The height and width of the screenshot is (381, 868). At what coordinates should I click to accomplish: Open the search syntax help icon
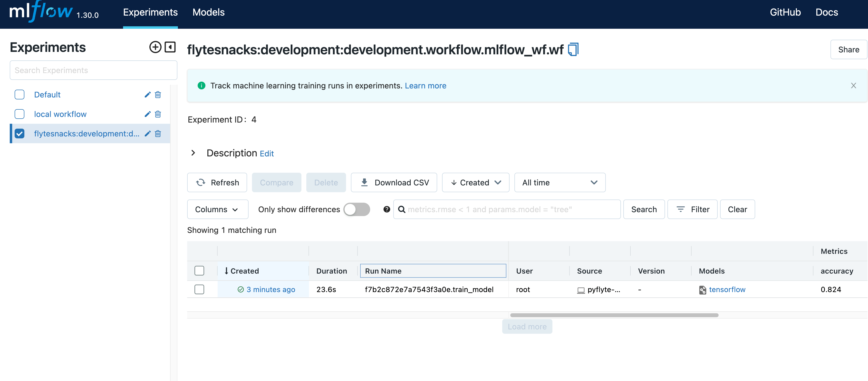click(386, 209)
